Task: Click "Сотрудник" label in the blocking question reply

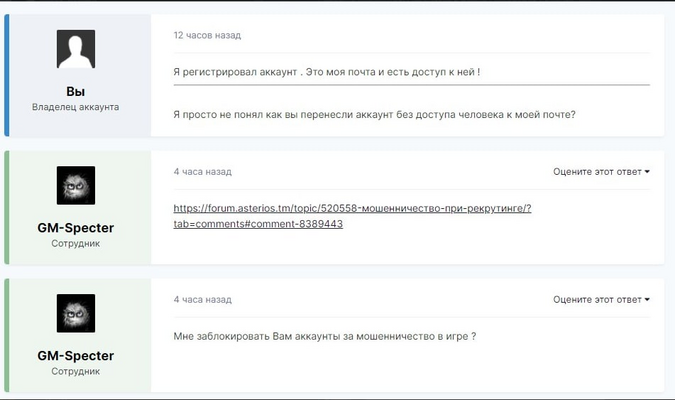Action: (76, 371)
